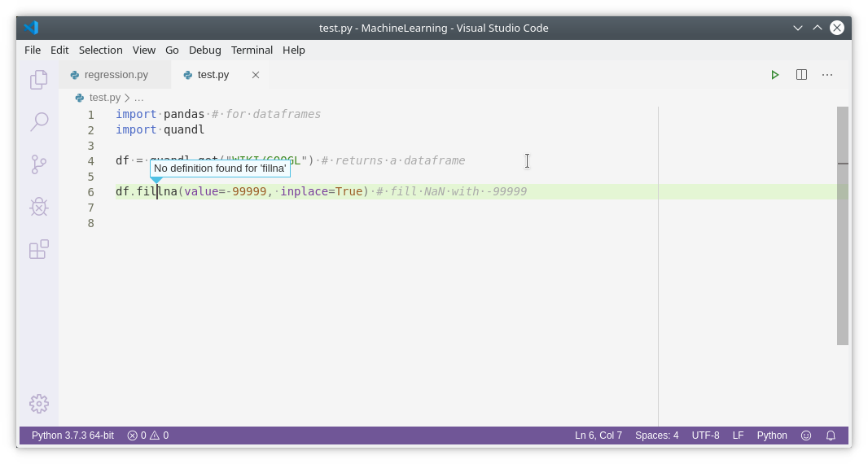The width and height of the screenshot is (868, 464).
Task: Click Ln 6, Col 7 to go to line
Action: point(598,436)
